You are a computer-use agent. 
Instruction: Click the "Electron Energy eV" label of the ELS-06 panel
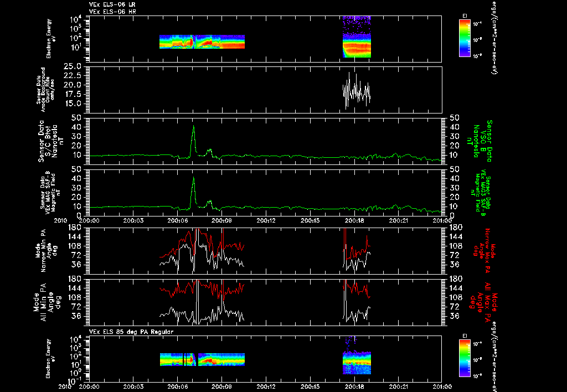point(50,39)
